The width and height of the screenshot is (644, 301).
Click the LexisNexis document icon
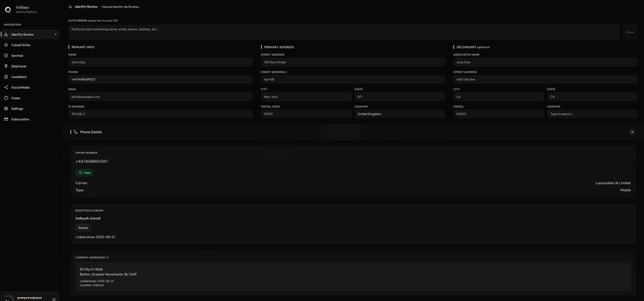pyautogui.click(x=6, y=77)
